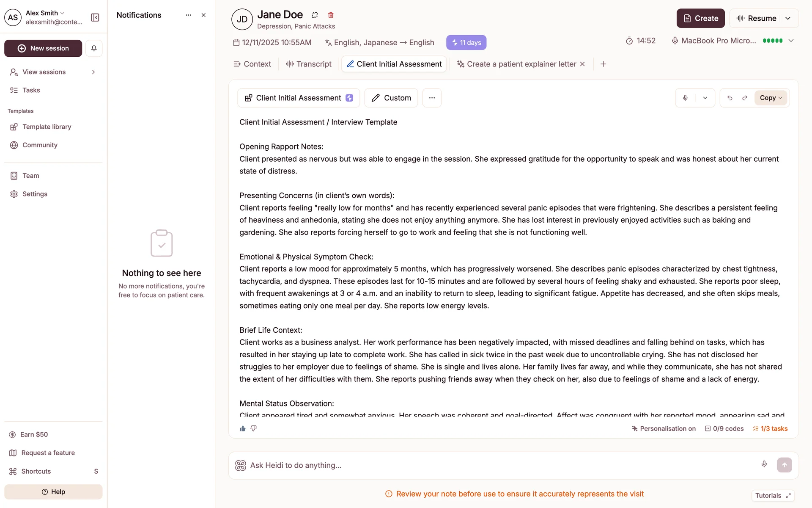The width and height of the screenshot is (812, 508).
Task: Click the thumbs down feedback icon
Action: 254,428
